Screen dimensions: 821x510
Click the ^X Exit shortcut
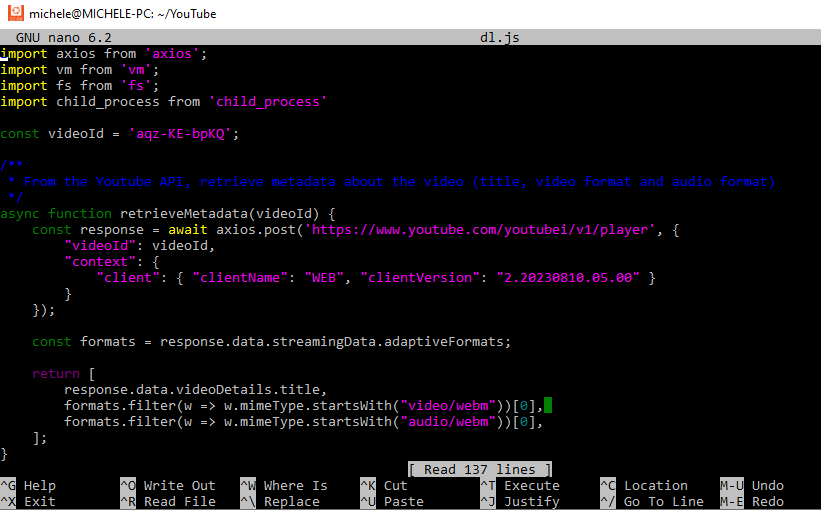pyautogui.click(x=28, y=502)
